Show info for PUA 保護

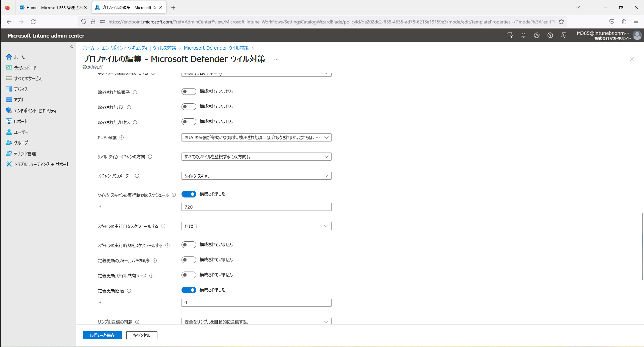pyautogui.click(x=122, y=137)
